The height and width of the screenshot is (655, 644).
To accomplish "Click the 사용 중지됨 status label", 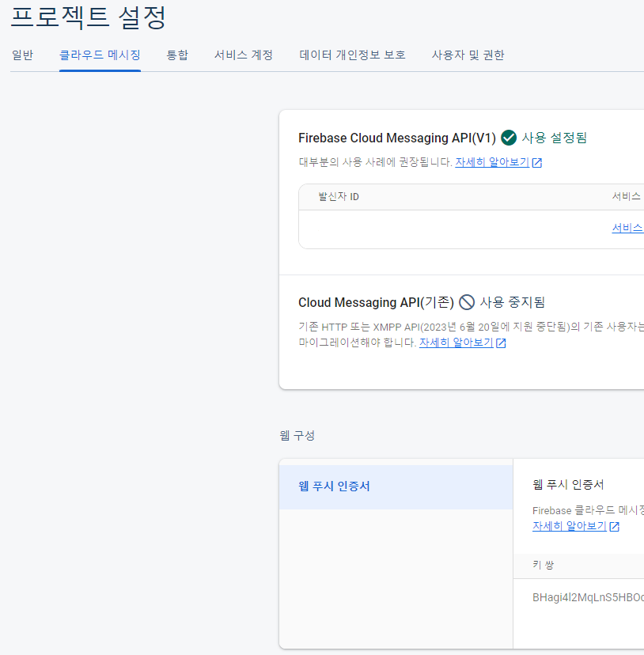I will pos(513,302).
